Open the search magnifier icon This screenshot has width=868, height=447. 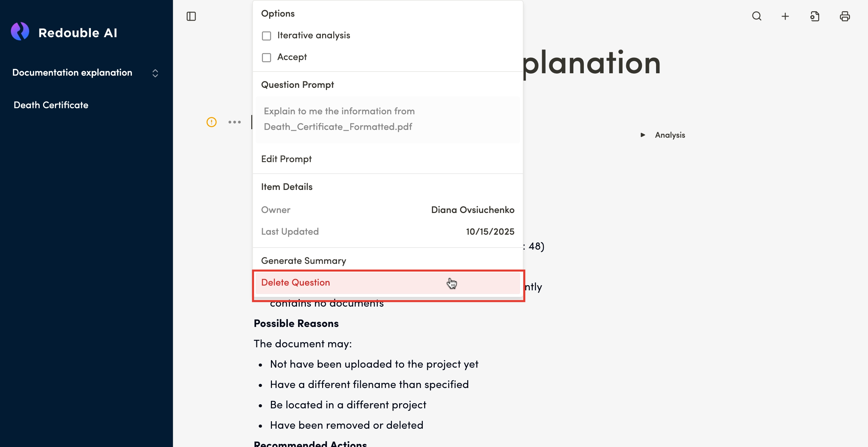click(x=757, y=16)
